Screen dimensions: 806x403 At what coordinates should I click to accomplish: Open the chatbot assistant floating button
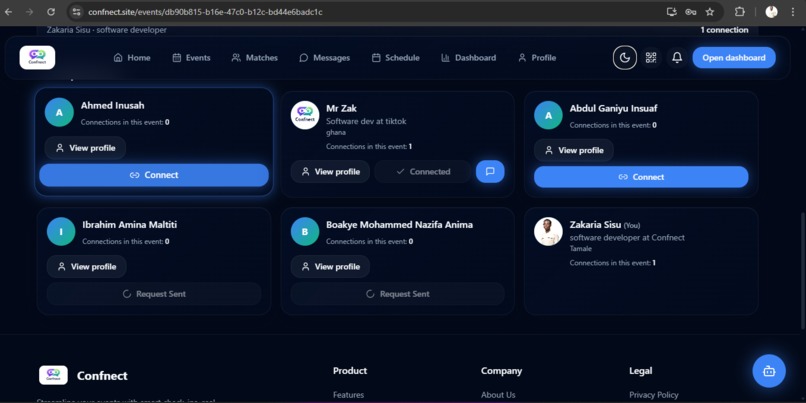pos(769,371)
